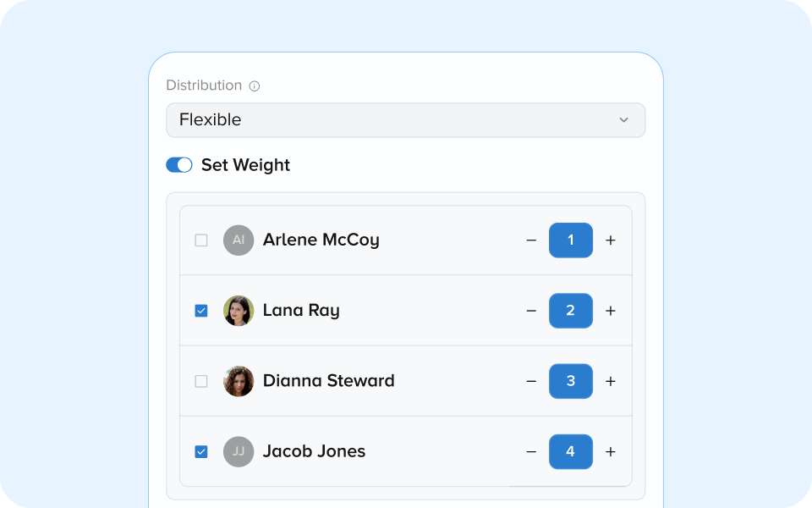Increase Lana Ray's weight with plus

(x=611, y=311)
